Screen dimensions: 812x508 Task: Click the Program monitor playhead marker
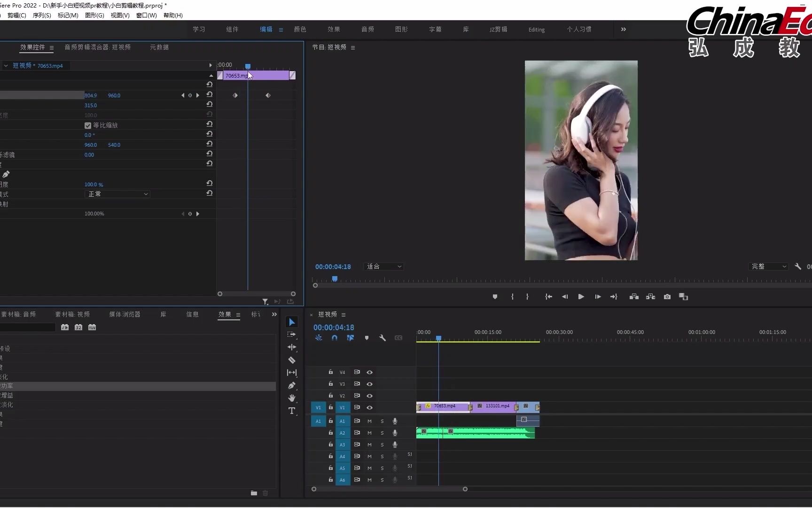[x=335, y=279]
